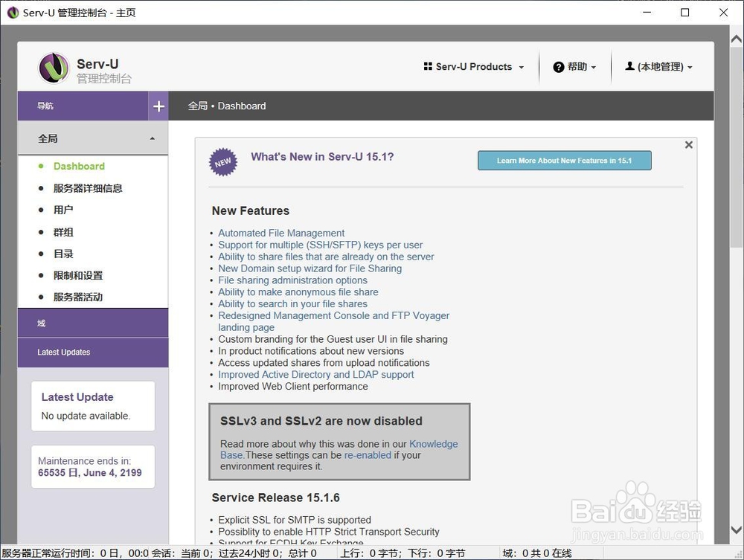Image resolution: width=744 pixels, height=560 pixels.
Task: Open the 目录 page
Action: tap(63, 254)
